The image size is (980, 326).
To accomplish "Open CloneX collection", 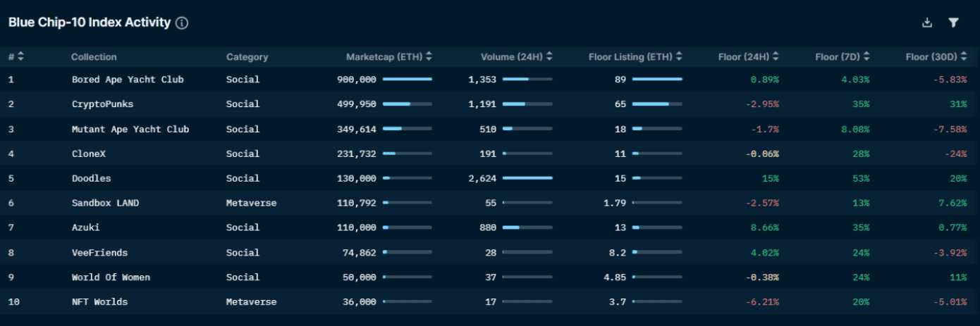I will 88,154.
